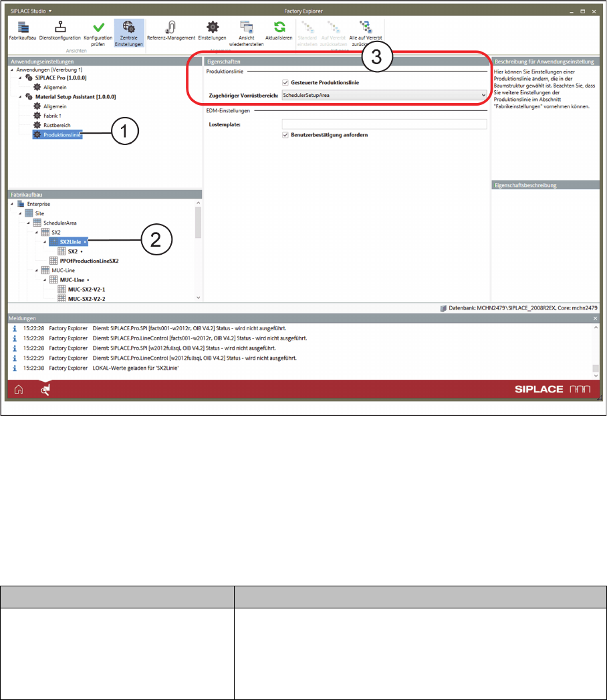607x700 pixels.
Task: Click info icon of first message row
Action: click(x=14, y=328)
